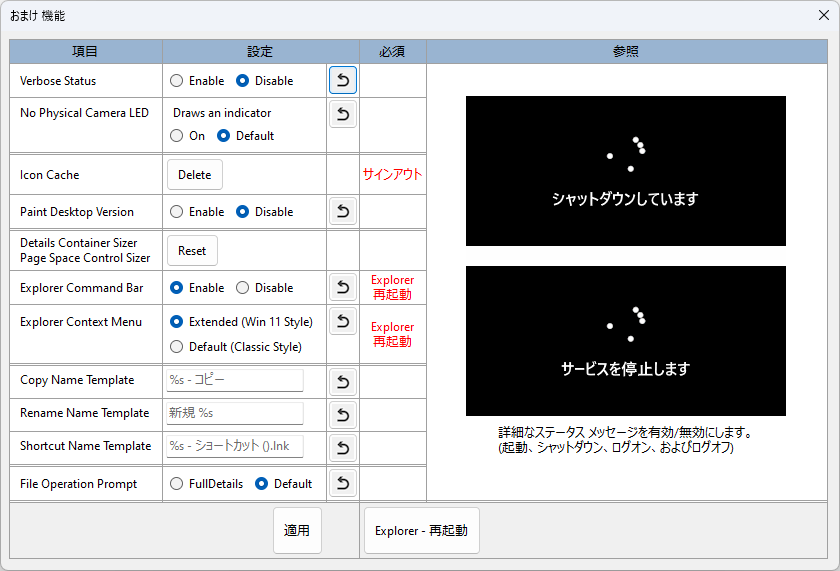Reset Copy Name Template undo icon
The image size is (840, 571).
pyautogui.click(x=343, y=382)
